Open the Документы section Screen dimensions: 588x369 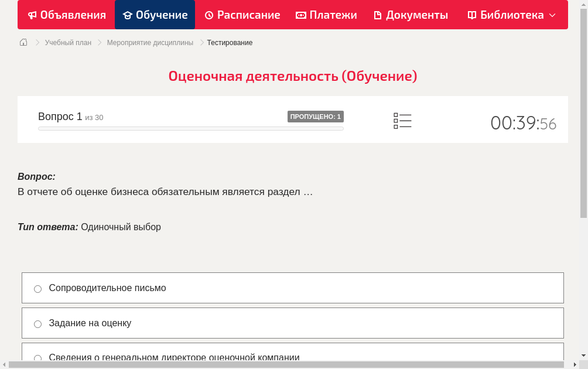pos(410,15)
